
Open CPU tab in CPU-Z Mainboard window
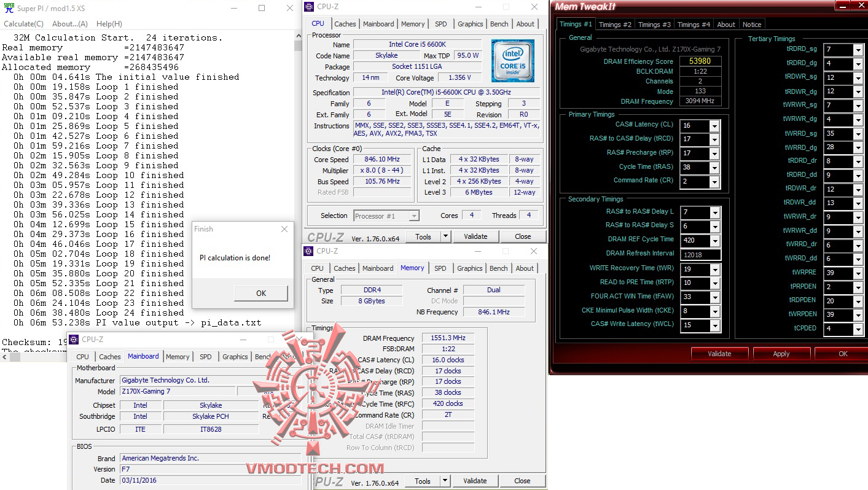[82, 357]
